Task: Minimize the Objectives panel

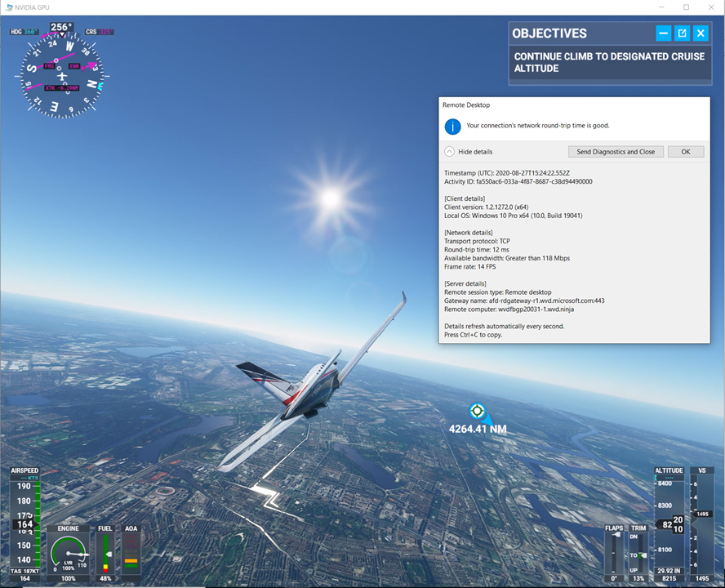Action: tap(664, 33)
